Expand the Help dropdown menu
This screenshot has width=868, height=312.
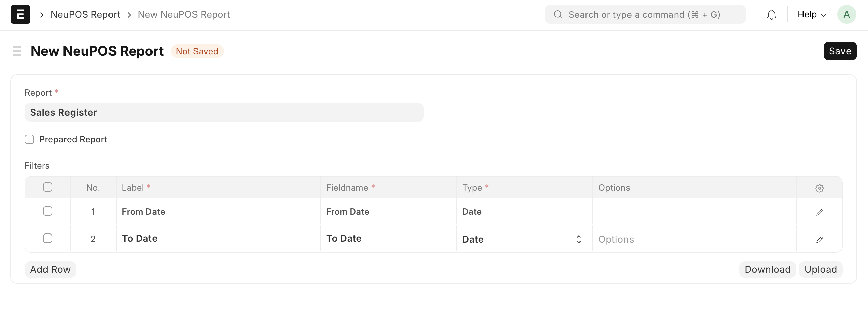(x=811, y=14)
